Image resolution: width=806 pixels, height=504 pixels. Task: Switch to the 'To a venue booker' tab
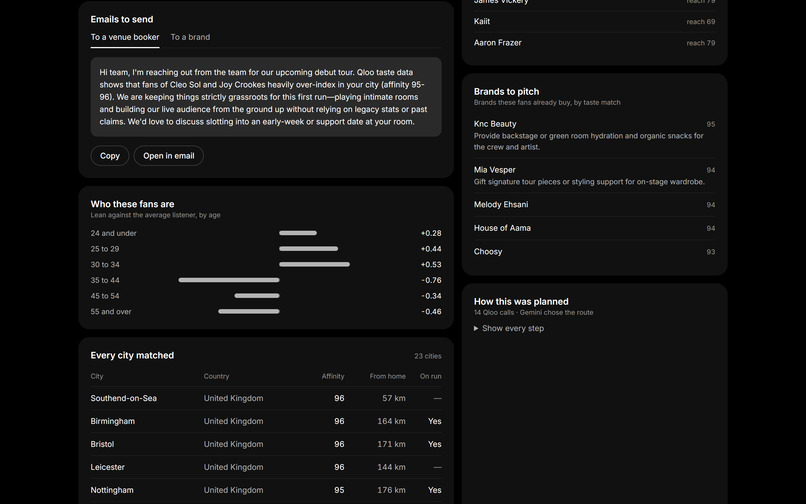coord(125,37)
